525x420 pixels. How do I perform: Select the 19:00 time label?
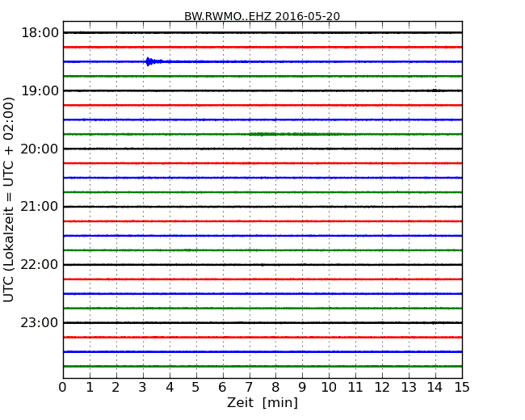(40, 90)
